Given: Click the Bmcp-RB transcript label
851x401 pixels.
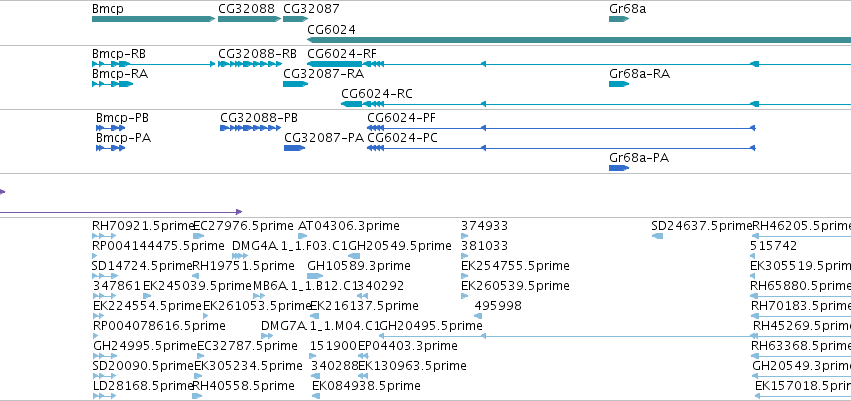Looking at the screenshot, I should tap(119, 54).
